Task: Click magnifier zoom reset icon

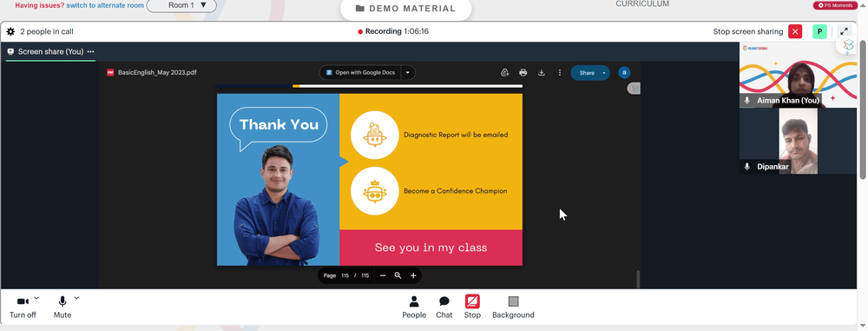Action: 398,275
